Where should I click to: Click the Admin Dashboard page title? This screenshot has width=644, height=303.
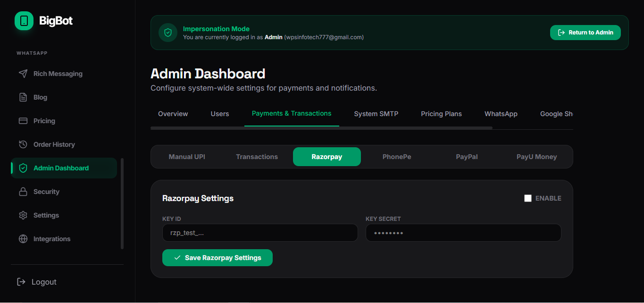tap(208, 74)
